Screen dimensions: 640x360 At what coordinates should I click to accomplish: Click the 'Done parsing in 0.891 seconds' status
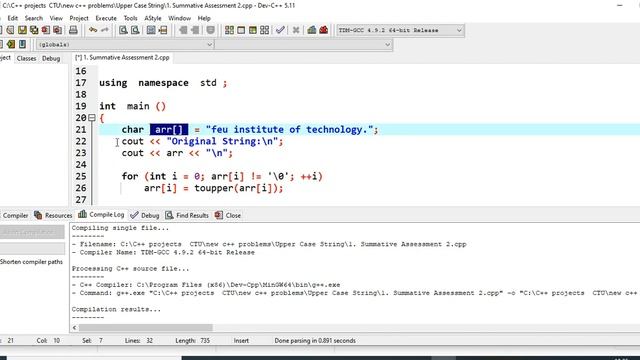pyautogui.click(x=315, y=340)
